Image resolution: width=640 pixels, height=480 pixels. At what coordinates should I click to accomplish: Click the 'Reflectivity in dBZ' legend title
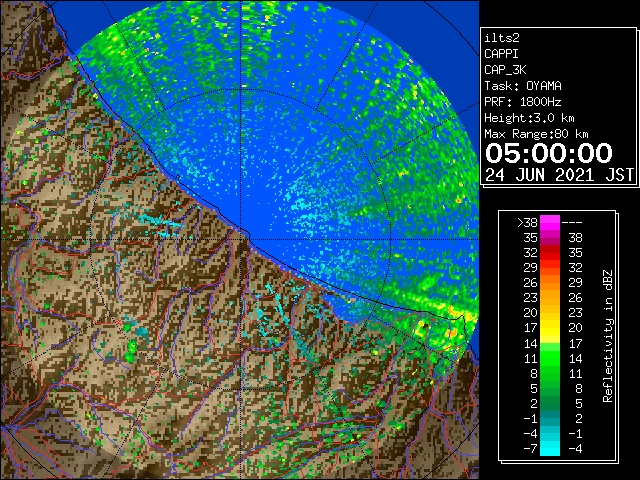pos(608,336)
